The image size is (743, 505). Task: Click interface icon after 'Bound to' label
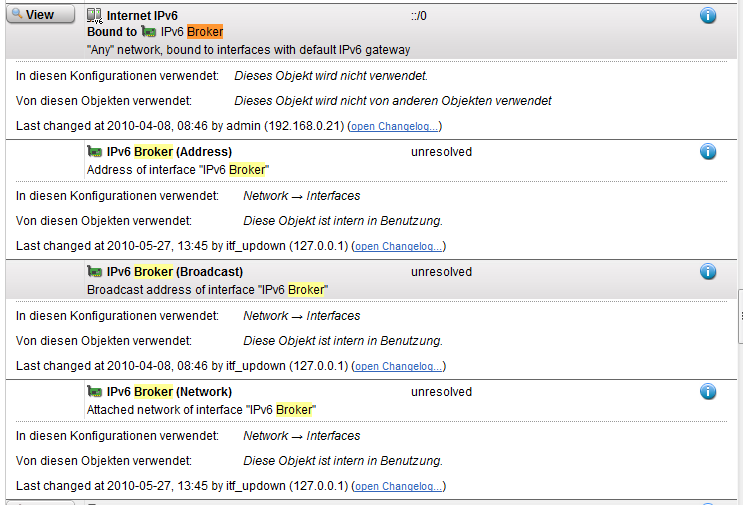149,32
